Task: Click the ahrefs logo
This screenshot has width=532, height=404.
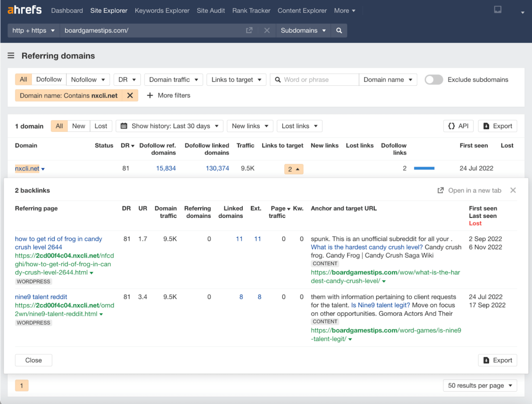Action: pos(24,10)
